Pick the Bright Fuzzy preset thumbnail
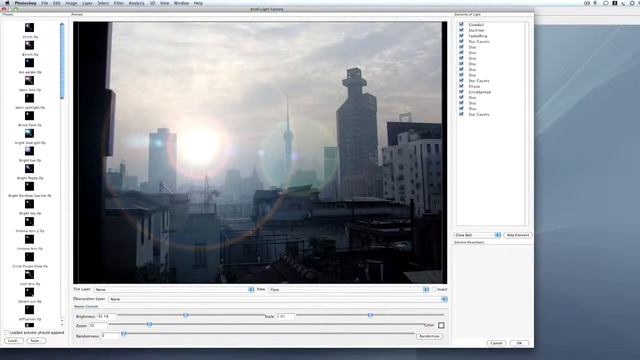The width and height of the screenshot is (640, 360). tap(29, 168)
